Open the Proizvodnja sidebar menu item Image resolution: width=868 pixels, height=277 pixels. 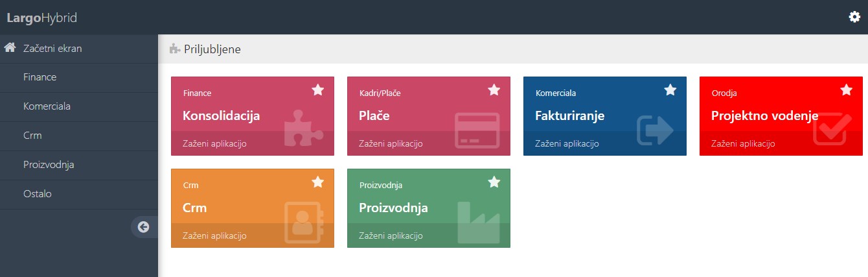(x=49, y=165)
